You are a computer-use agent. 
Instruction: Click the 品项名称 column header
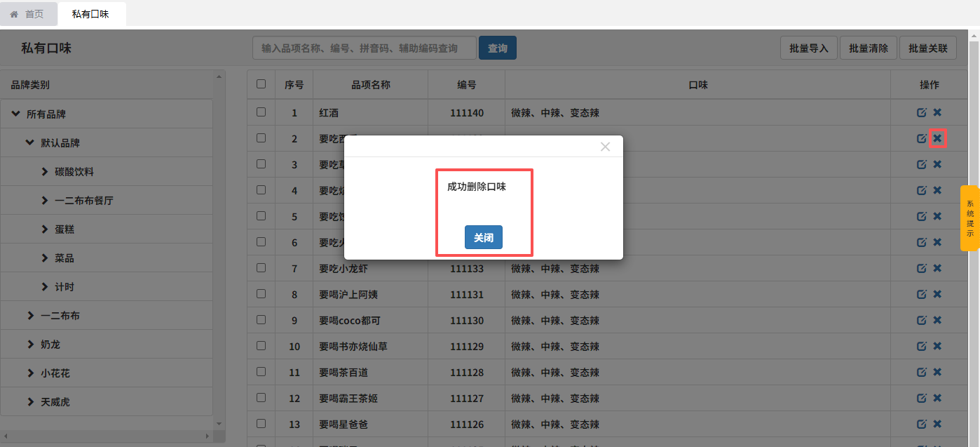[371, 85]
